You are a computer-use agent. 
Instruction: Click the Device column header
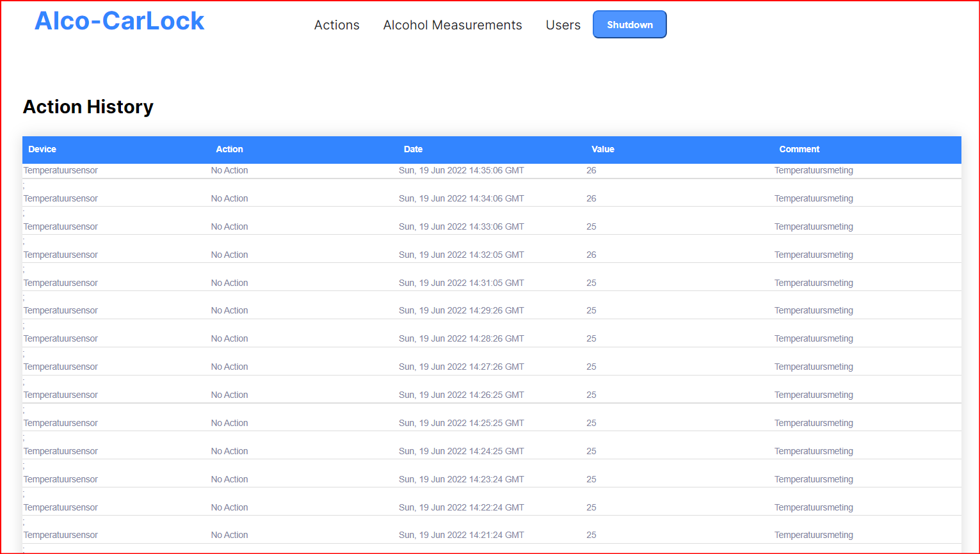coord(42,149)
